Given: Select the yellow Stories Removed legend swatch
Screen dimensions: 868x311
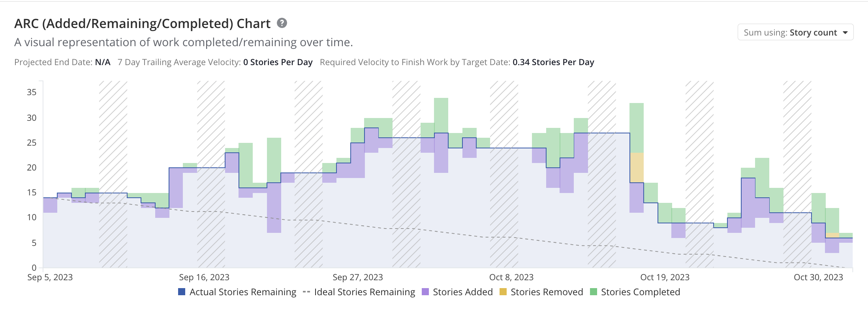Looking at the screenshot, I should (x=503, y=292).
